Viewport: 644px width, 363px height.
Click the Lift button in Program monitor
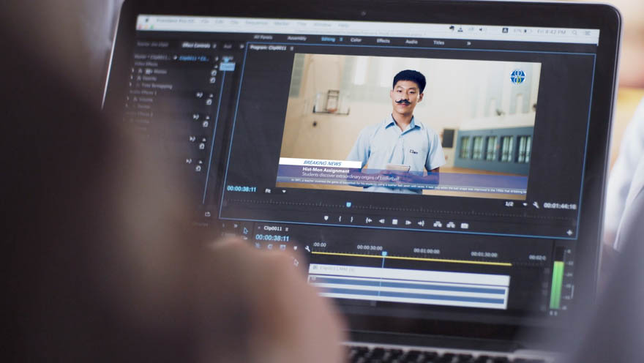pyautogui.click(x=437, y=224)
